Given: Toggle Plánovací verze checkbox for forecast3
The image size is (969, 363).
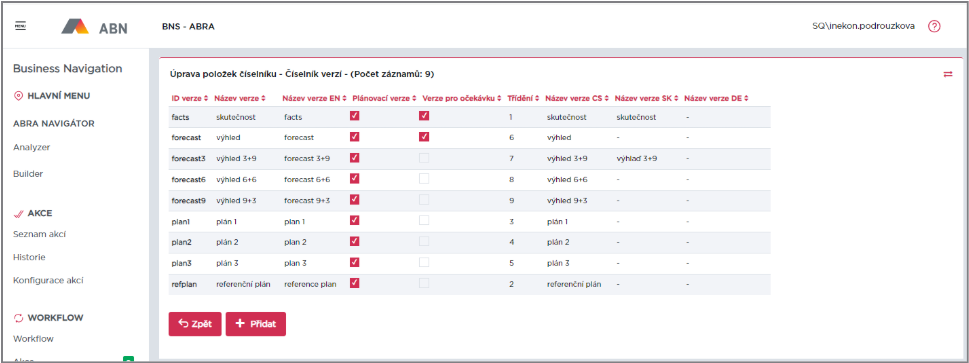Looking at the screenshot, I should 355,158.
